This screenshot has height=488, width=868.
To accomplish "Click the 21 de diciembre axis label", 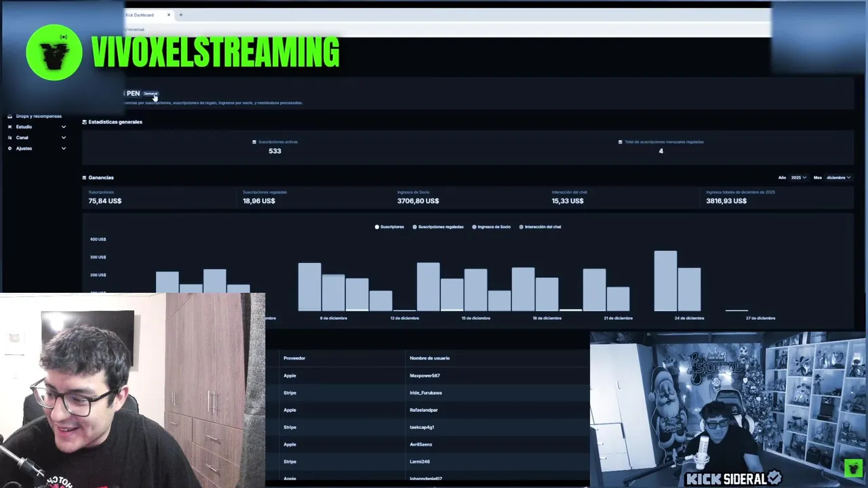I will (618, 319).
